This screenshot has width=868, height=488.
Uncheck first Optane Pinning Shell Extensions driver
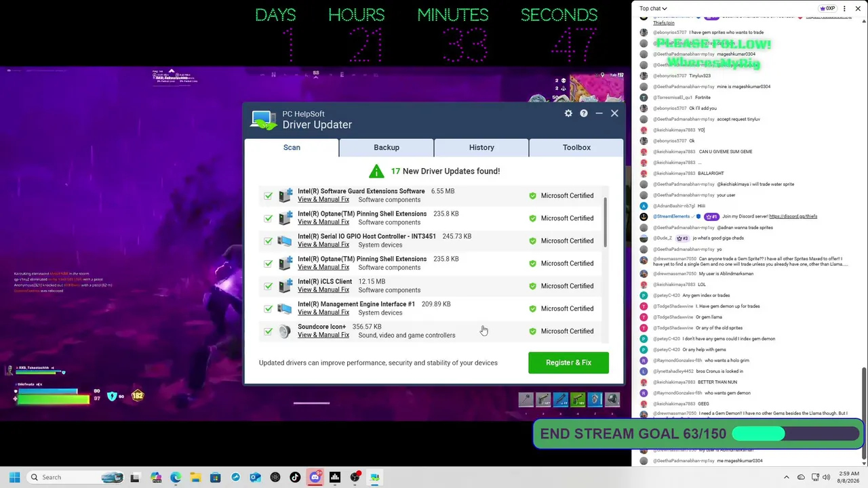269,218
